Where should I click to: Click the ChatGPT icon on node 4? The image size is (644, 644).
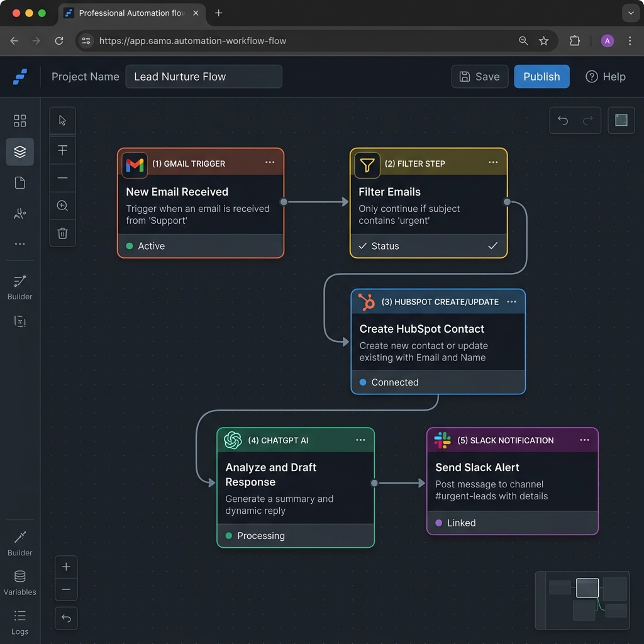[x=233, y=440]
